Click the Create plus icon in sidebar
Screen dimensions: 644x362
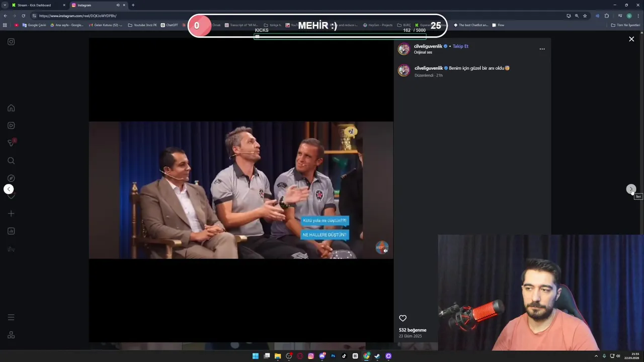coord(11,214)
